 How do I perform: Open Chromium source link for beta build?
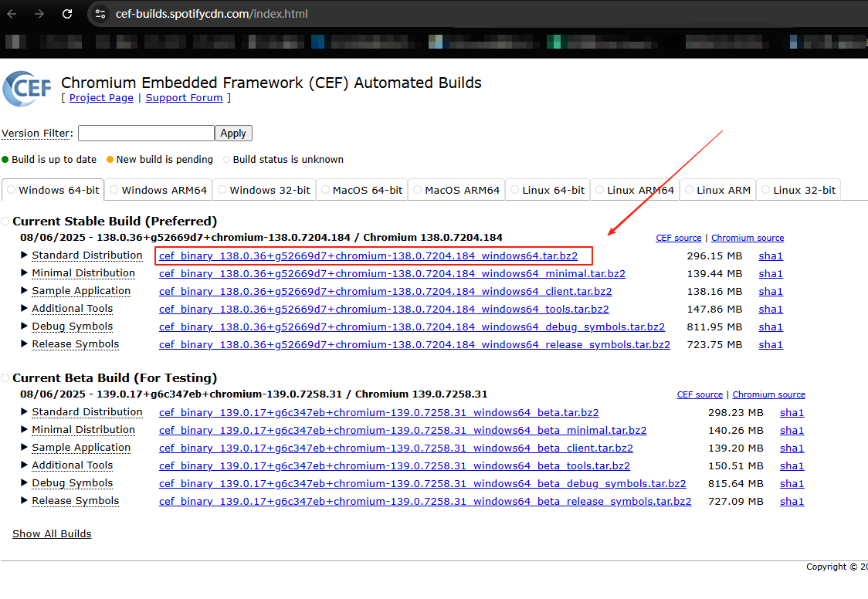click(769, 394)
